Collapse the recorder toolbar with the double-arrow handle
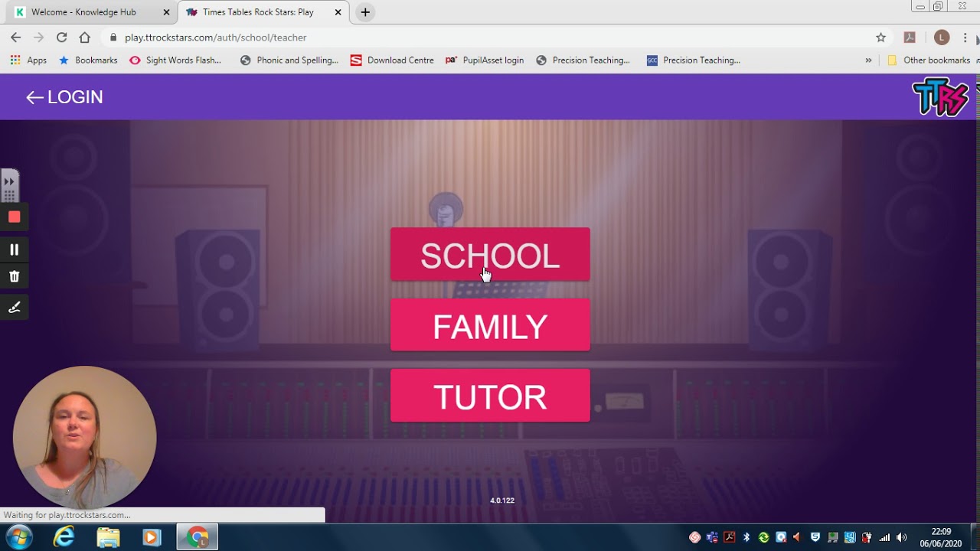Viewport: 980px width, 551px height. (9, 182)
